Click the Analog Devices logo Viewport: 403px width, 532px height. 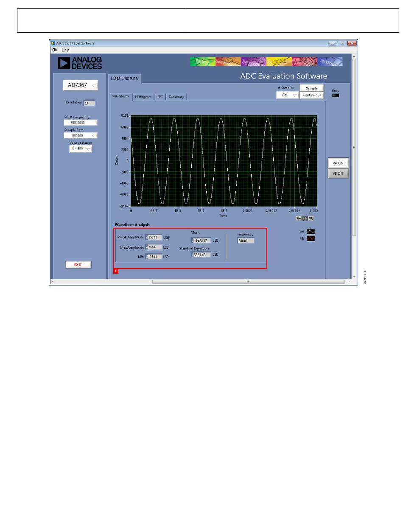click(x=80, y=63)
